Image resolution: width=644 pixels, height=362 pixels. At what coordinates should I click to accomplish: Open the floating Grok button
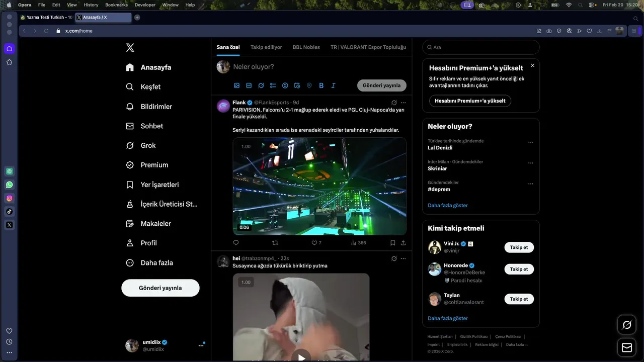[627, 325]
